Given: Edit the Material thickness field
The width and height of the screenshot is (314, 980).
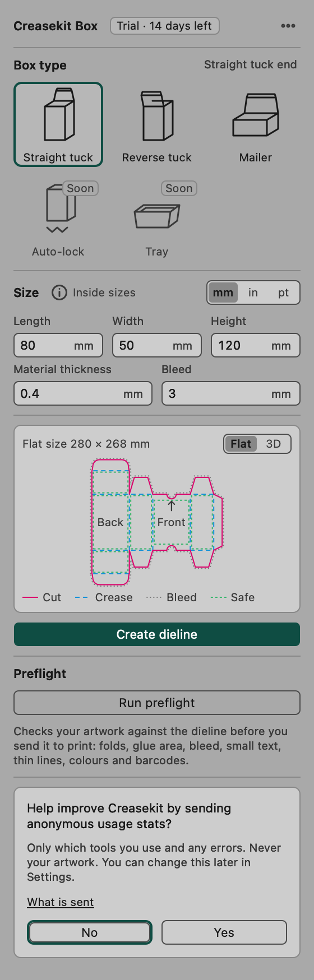Looking at the screenshot, I should click(83, 393).
